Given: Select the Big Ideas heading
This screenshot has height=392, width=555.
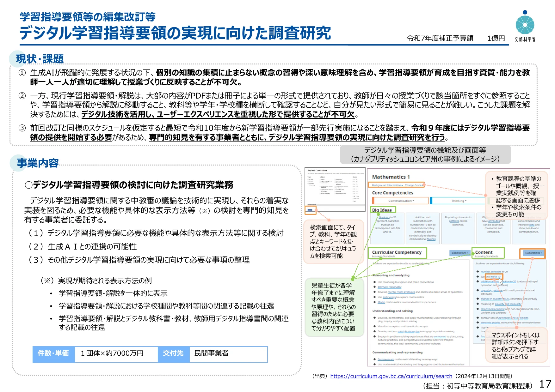Looking at the screenshot, I should click(x=382, y=210).
